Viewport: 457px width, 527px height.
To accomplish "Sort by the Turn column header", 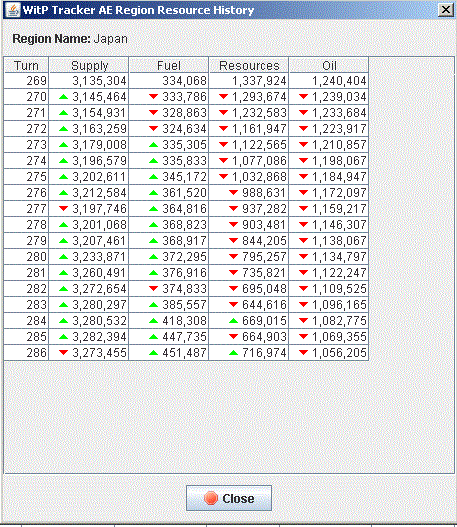I will (26, 65).
